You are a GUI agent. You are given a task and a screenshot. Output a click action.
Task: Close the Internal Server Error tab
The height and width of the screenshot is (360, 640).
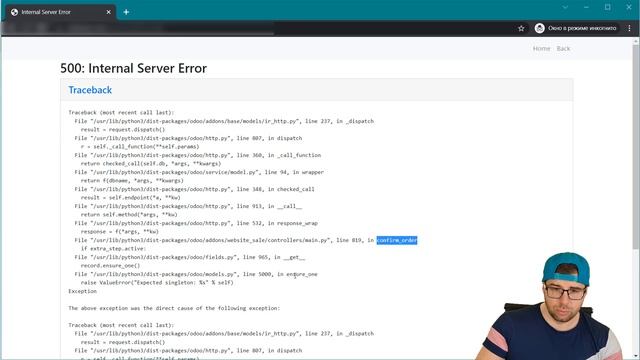109,12
